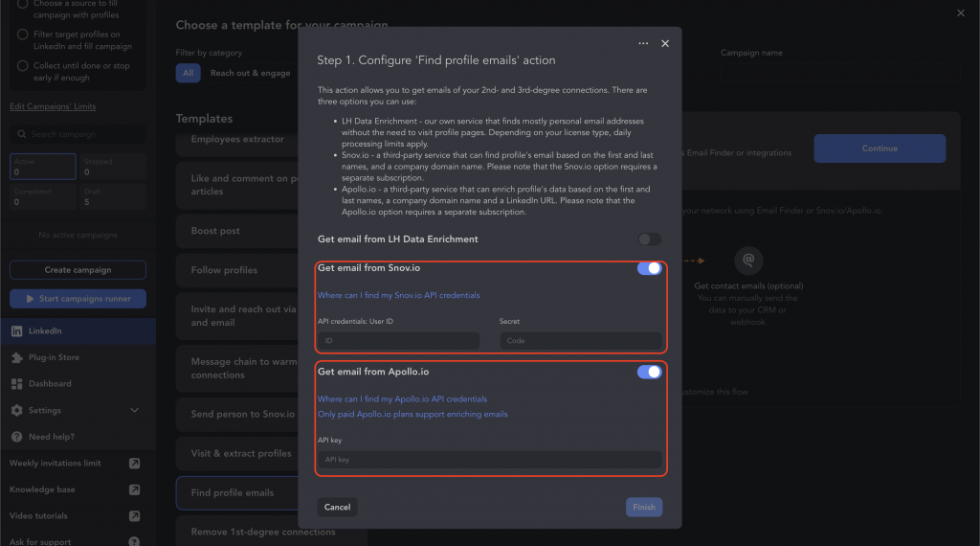Screen dimensions: 980x546
Task: Click the Cancel button in dialog
Action: click(x=337, y=508)
